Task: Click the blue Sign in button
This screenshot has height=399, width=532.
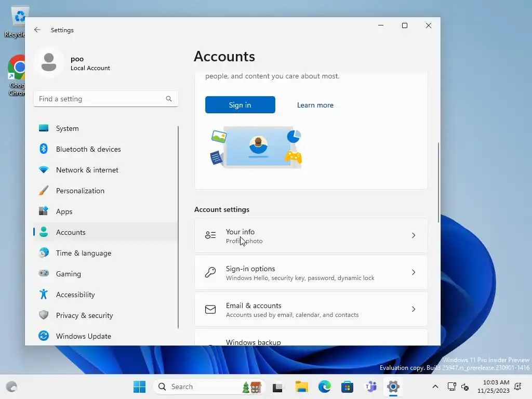Action: coord(240,105)
